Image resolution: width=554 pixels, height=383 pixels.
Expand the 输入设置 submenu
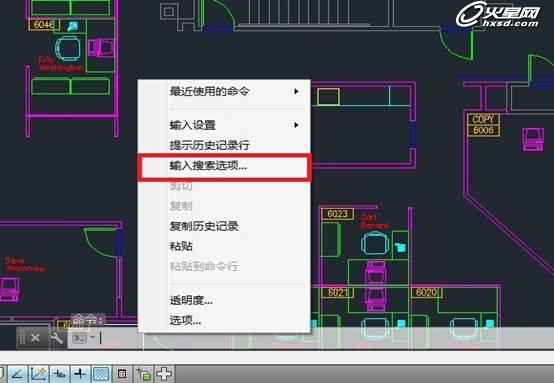tap(224, 125)
